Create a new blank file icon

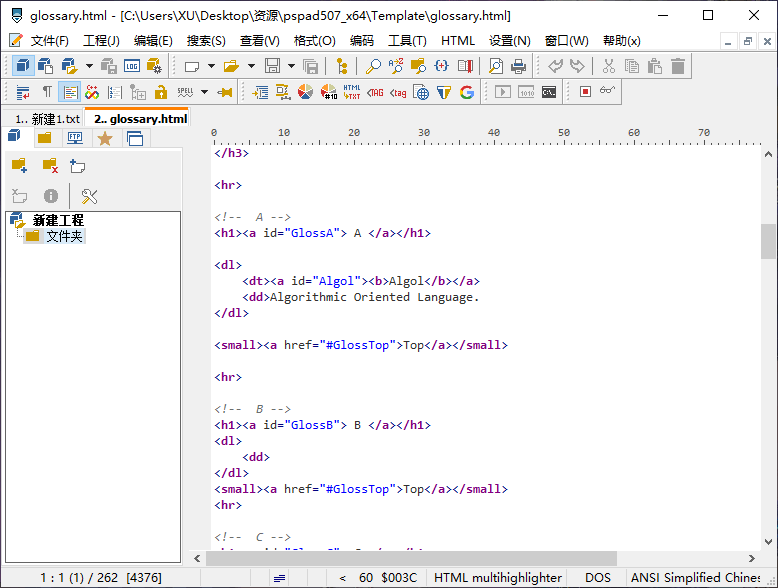coord(192,65)
